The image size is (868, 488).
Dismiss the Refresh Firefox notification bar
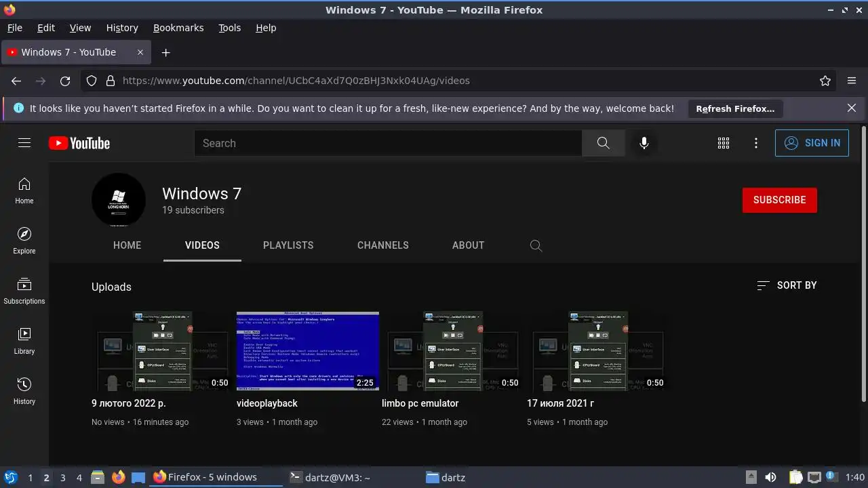pos(852,108)
